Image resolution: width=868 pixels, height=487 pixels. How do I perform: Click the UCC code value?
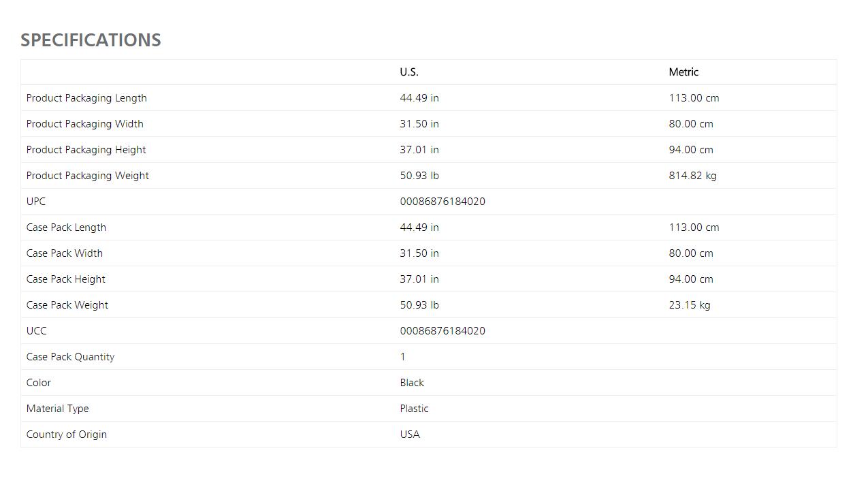coord(443,331)
